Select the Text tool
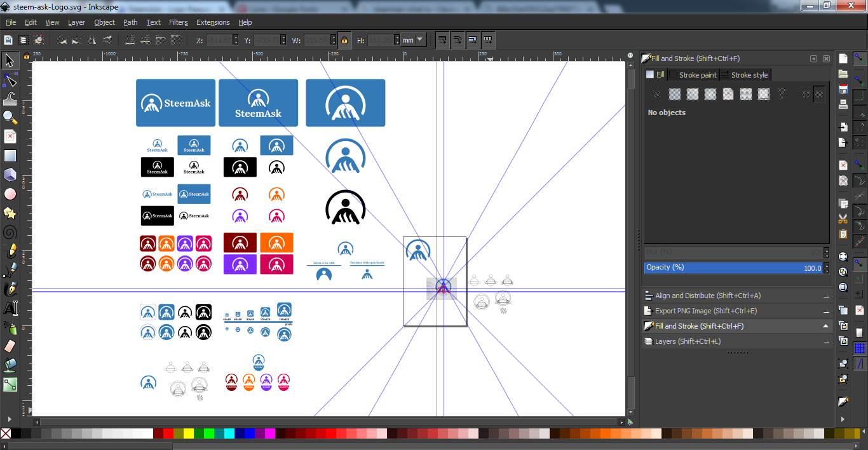Viewport: 868px width, 450px height. point(10,308)
